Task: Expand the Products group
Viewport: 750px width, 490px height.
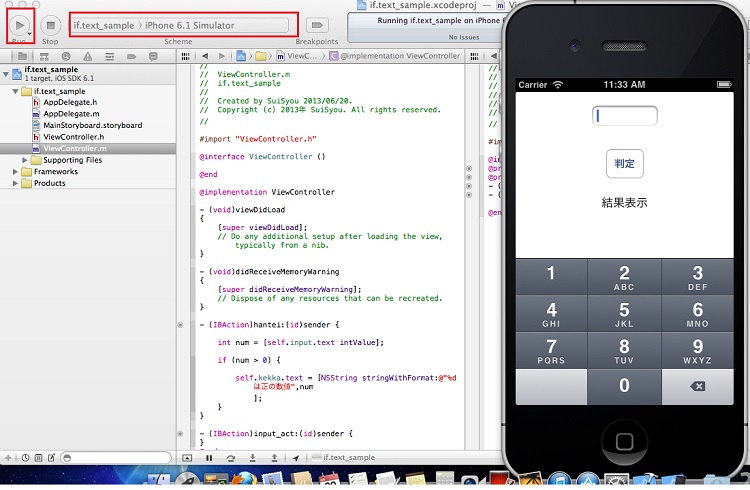Action: click(15, 183)
